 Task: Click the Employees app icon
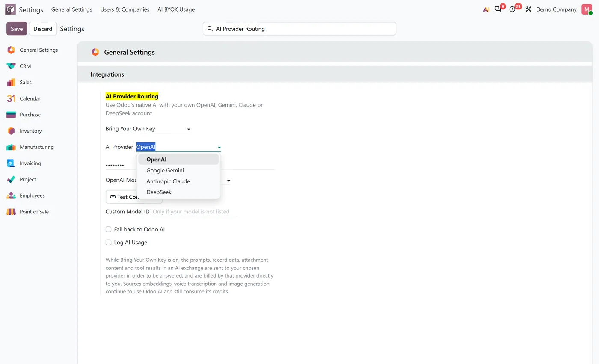pyautogui.click(x=11, y=195)
